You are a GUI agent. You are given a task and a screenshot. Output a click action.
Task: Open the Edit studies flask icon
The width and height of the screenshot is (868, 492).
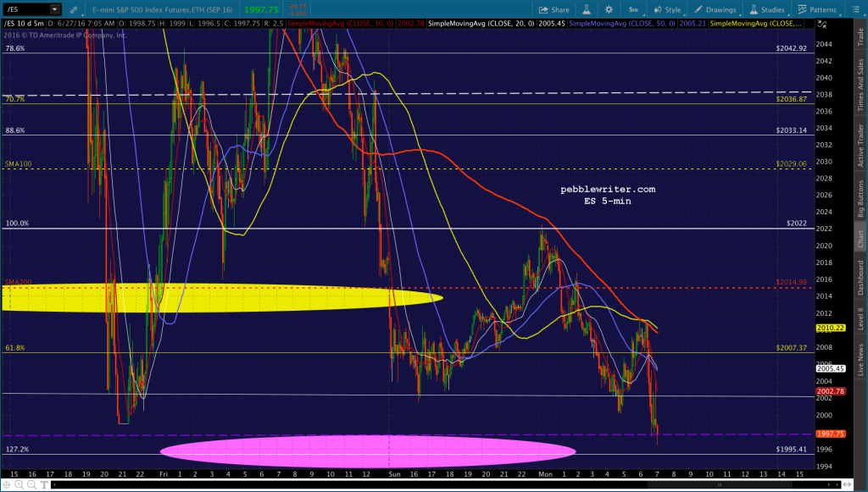pyautogui.click(x=587, y=9)
